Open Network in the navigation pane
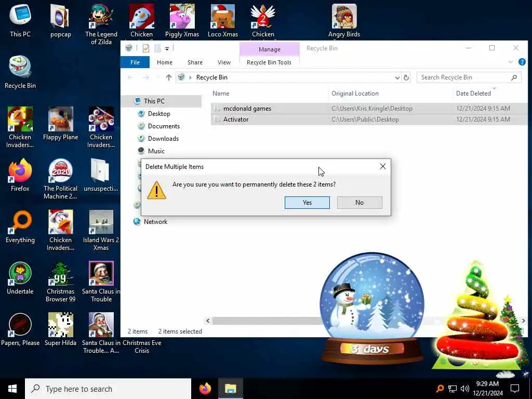The width and height of the screenshot is (532, 399). [x=155, y=222]
